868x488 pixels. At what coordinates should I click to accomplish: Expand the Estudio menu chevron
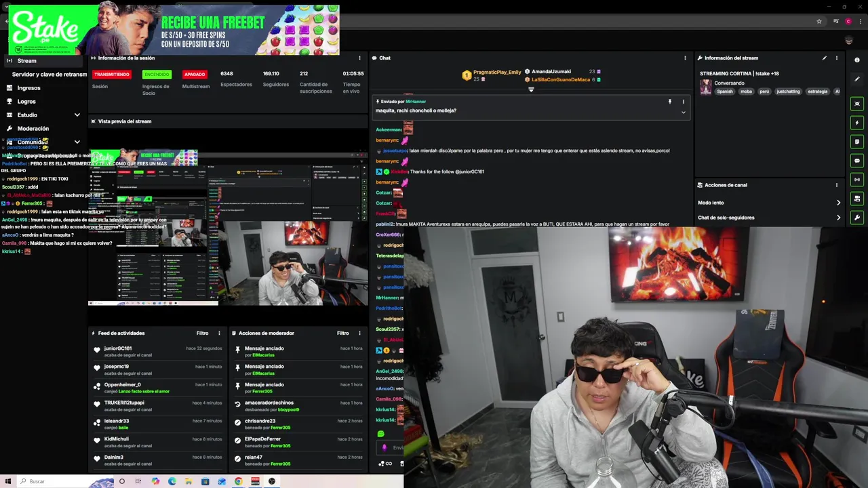[77, 115]
